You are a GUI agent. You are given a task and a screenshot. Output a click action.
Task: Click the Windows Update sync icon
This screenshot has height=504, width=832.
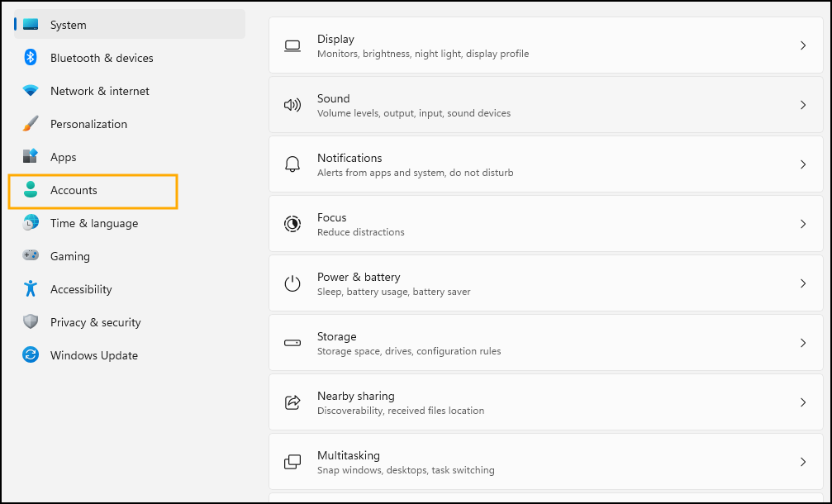tap(31, 355)
